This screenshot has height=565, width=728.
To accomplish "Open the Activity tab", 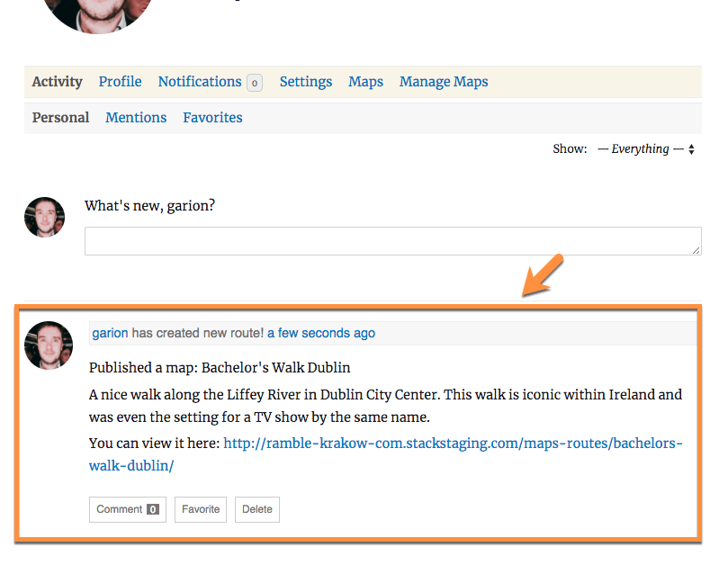I will tap(57, 82).
